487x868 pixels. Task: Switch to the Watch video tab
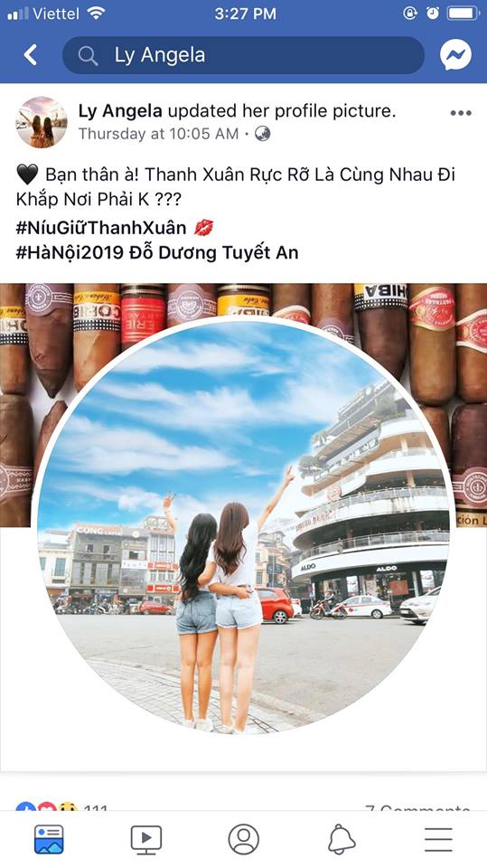(x=146, y=839)
